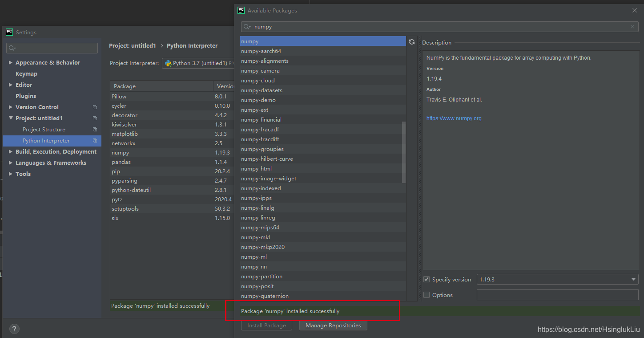Click into the Options text field
This screenshot has width=644, height=338.
tap(557, 295)
